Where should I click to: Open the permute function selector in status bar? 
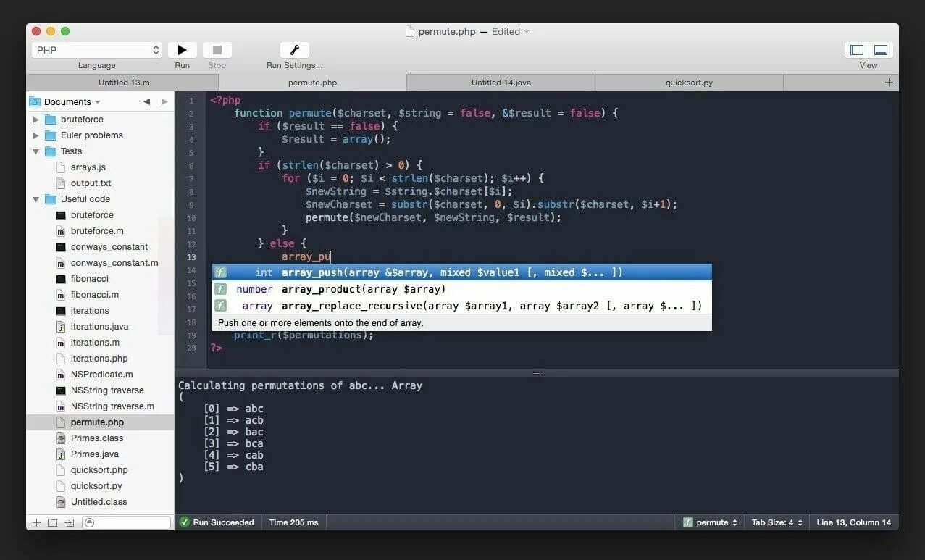click(711, 522)
